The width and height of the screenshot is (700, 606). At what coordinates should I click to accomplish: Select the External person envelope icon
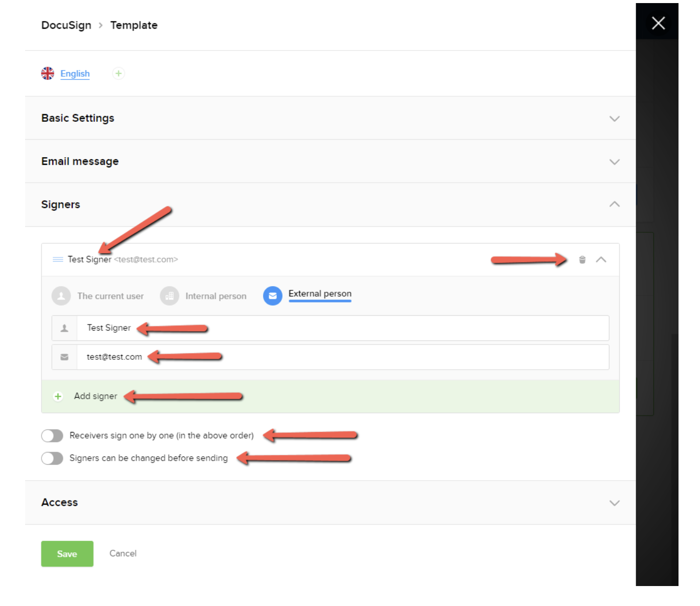click(x=273, y=296)
